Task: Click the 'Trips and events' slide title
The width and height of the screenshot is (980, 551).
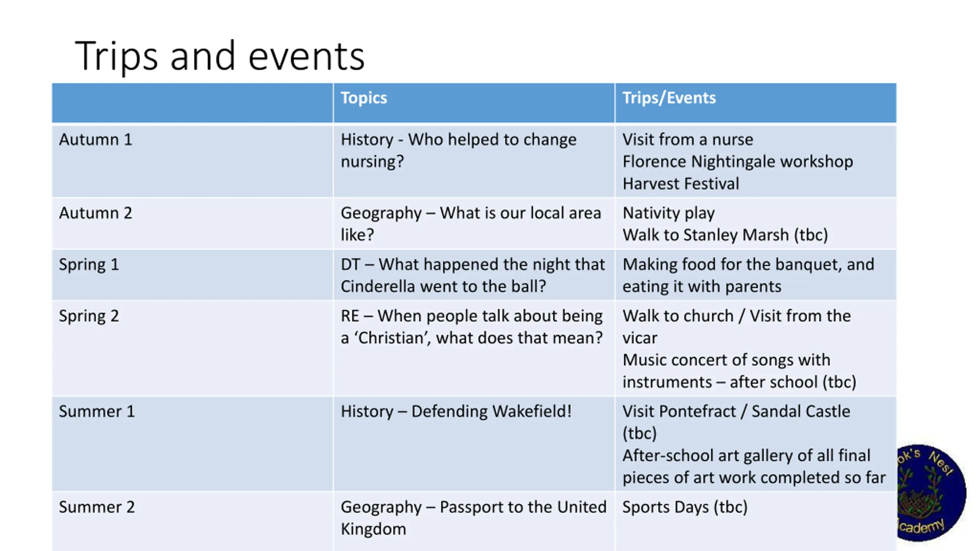Action: pos(219,56)
